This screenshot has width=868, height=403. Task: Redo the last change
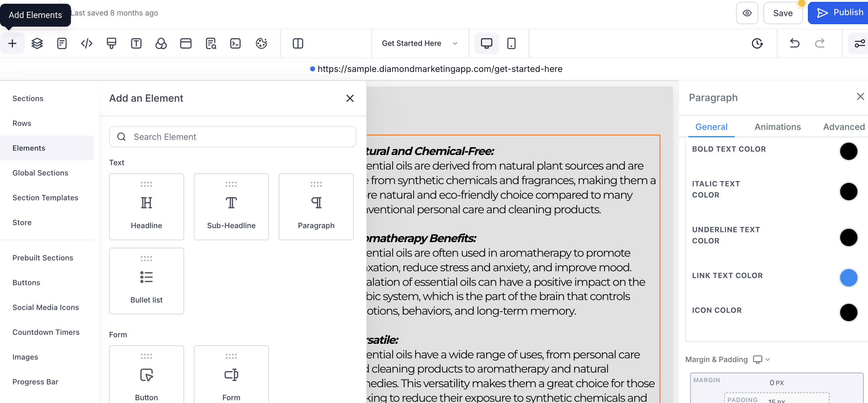(x=819, y=43)
